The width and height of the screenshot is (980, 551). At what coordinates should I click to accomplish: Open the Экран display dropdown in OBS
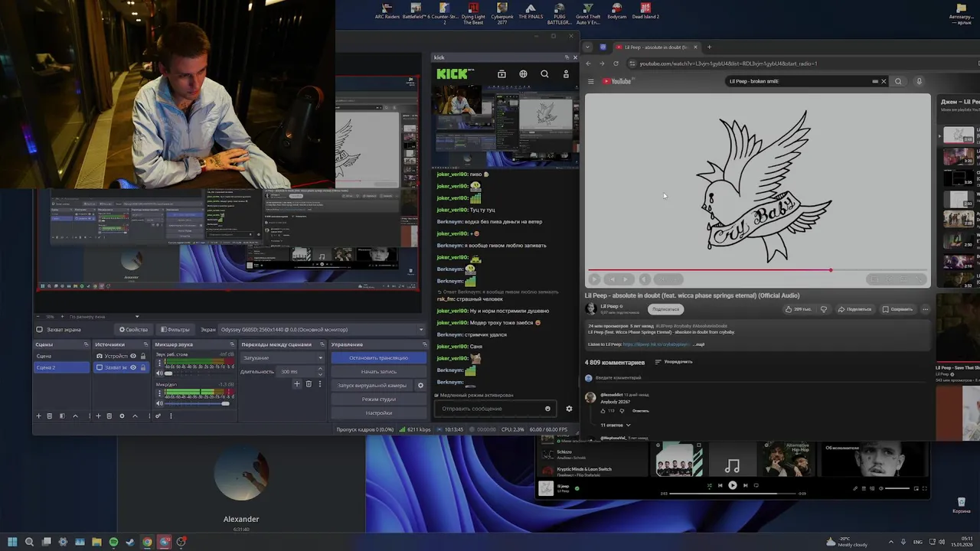tap(322, 330)
